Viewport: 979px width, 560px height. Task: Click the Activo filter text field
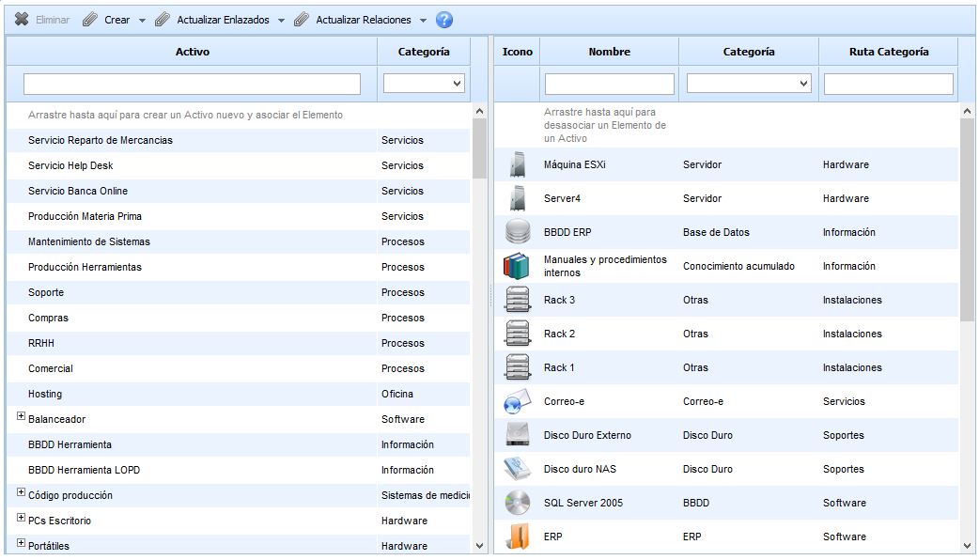pyautogui.click(x=192, y=84)
